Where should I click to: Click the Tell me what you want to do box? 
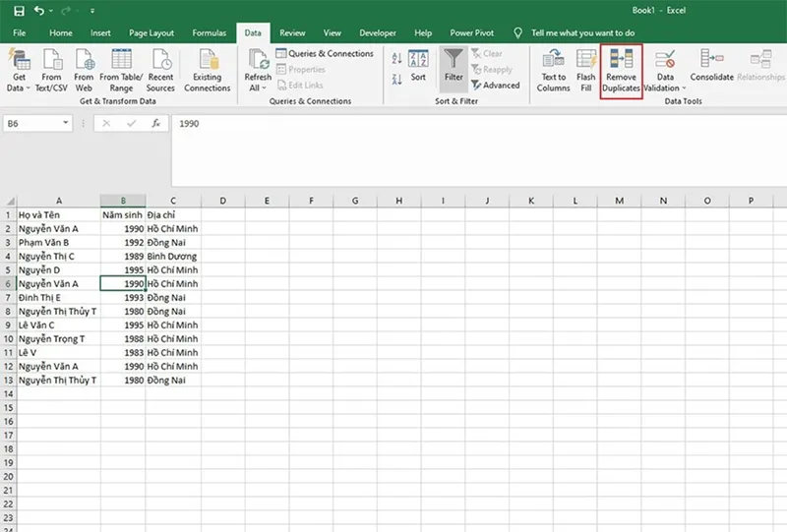582,33
